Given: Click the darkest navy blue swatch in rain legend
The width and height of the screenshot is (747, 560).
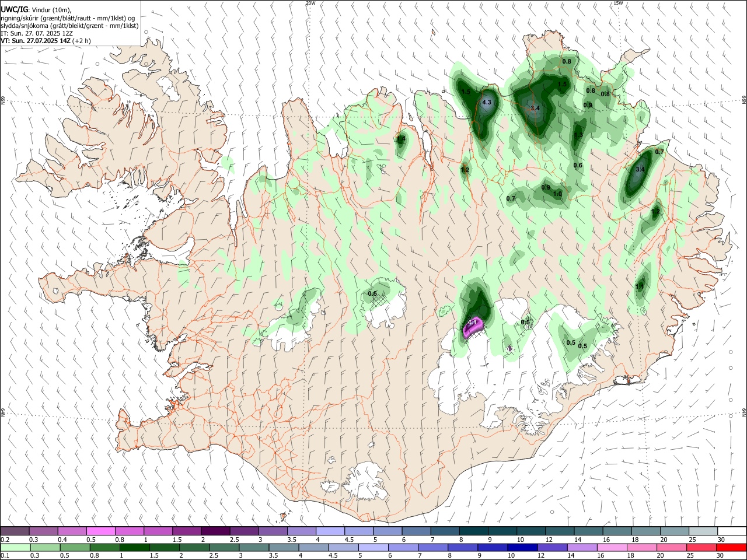Looking at the screenshot, I should (x=521, y=548).
